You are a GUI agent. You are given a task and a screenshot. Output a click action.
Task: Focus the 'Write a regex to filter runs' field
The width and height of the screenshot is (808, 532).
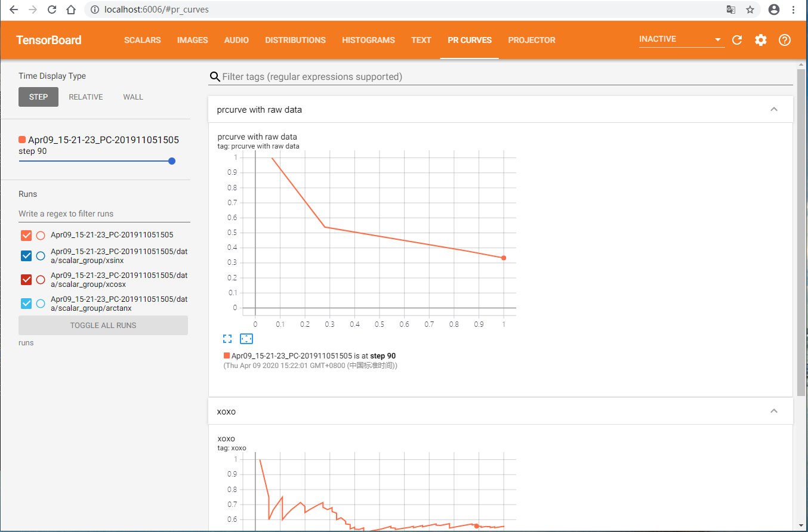click(x=104, y=214)
